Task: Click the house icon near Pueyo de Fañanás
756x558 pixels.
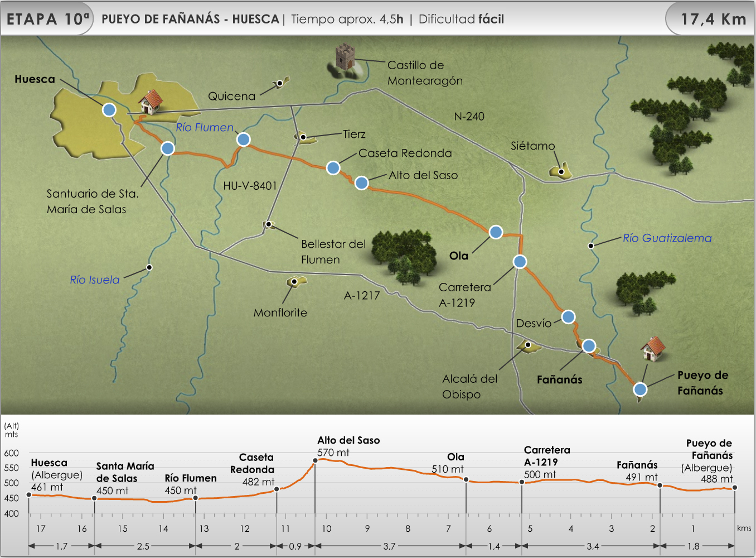Action: (x=653, y=348)
